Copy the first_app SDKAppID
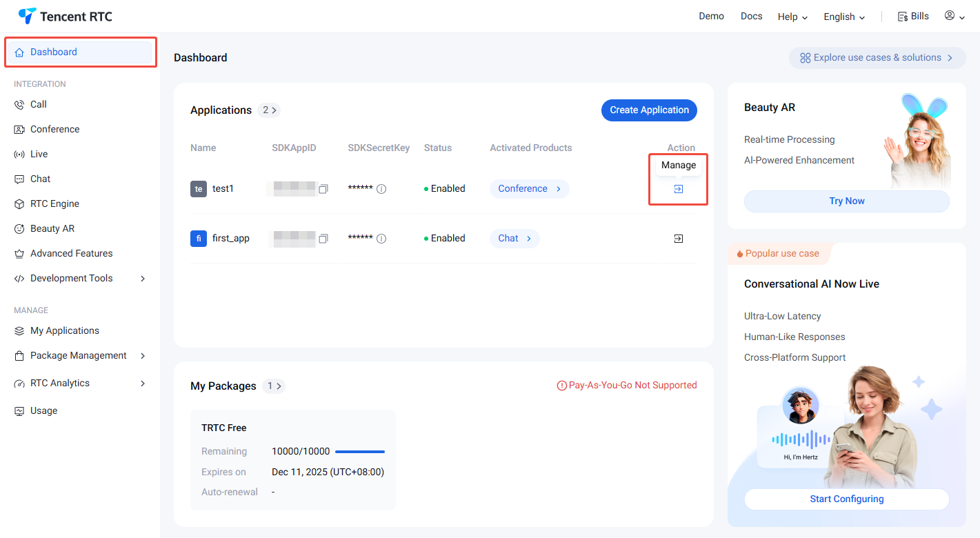Image resolution: width=980 pixels, height=538 pixels. click(323, 239)
